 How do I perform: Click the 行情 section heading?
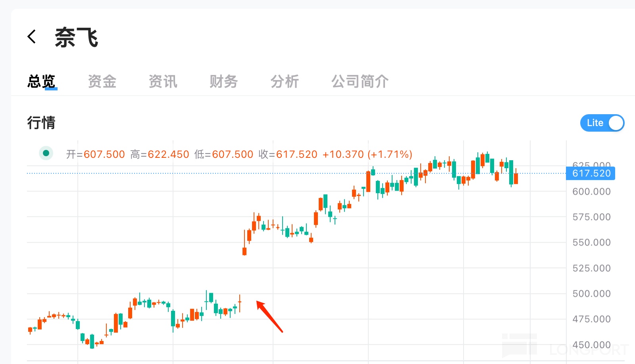pos(41,123)
